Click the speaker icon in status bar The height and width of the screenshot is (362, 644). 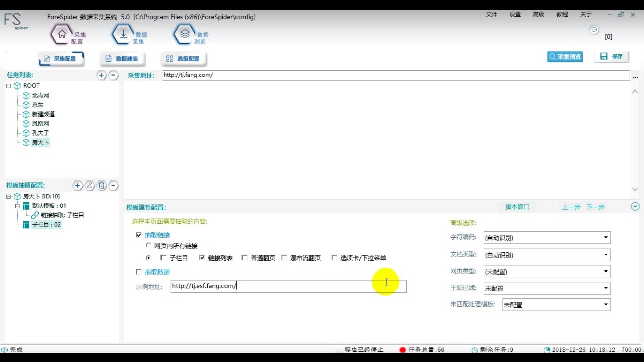point(4,350)
